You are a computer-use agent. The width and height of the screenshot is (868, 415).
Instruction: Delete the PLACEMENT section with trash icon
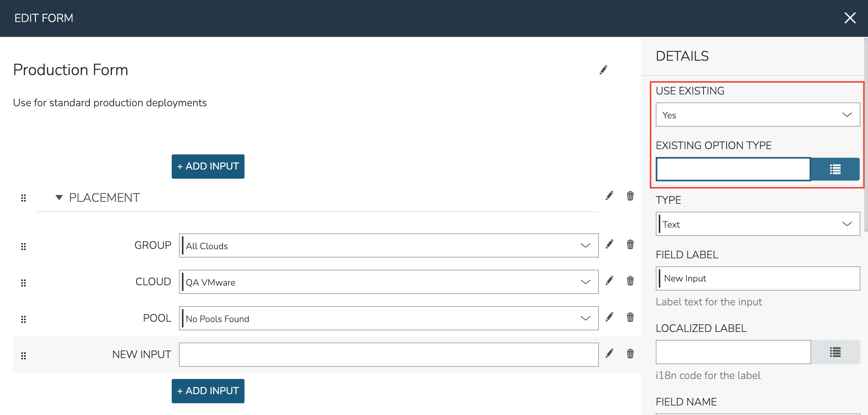coord(630,196)
